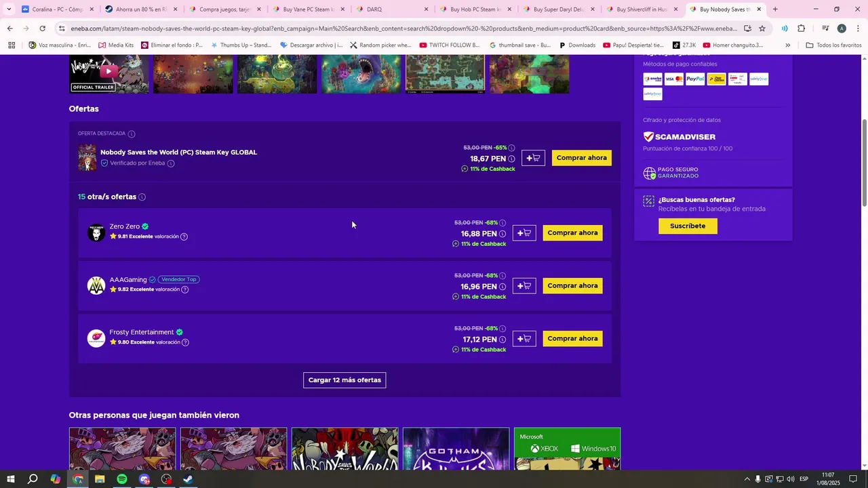The image size is (868, 488).
Task: Open the Windows Start menu
Action: coord(10,479)
